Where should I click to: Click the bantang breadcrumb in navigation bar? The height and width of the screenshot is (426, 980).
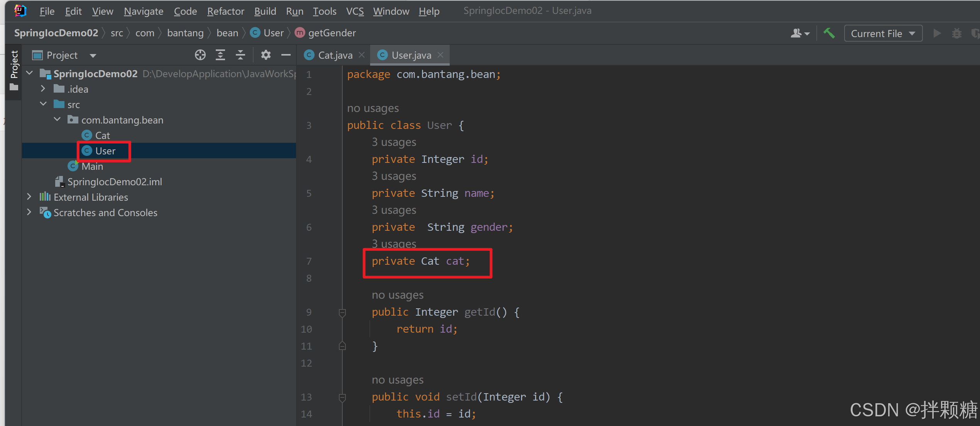pyautogui.click(x=185, y=33)
